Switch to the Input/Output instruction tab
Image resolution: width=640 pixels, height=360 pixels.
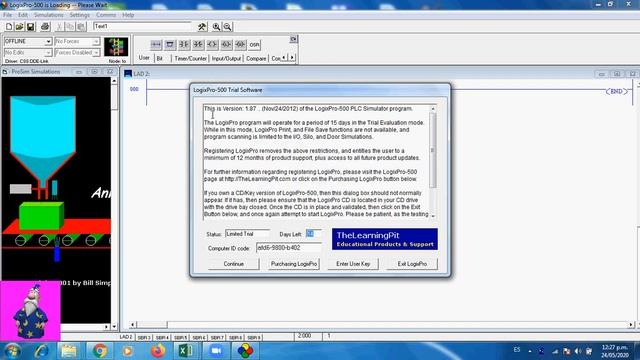click(x=226, y=58)
